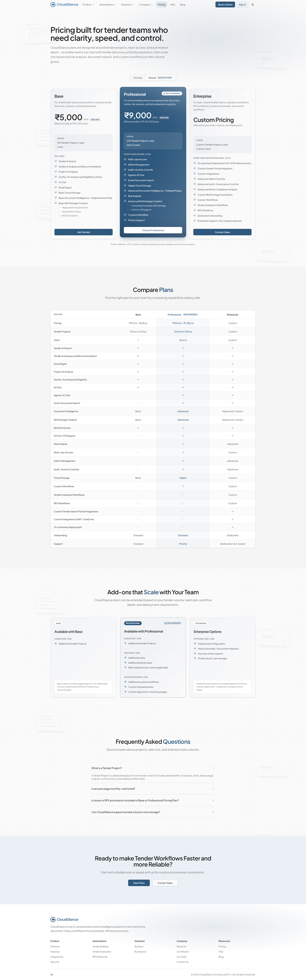Click the '₹12k/mo · ₹1.08L/yr' cell in compare table
The height and width of the screenshot is (980, 306).
pos(183,323)
